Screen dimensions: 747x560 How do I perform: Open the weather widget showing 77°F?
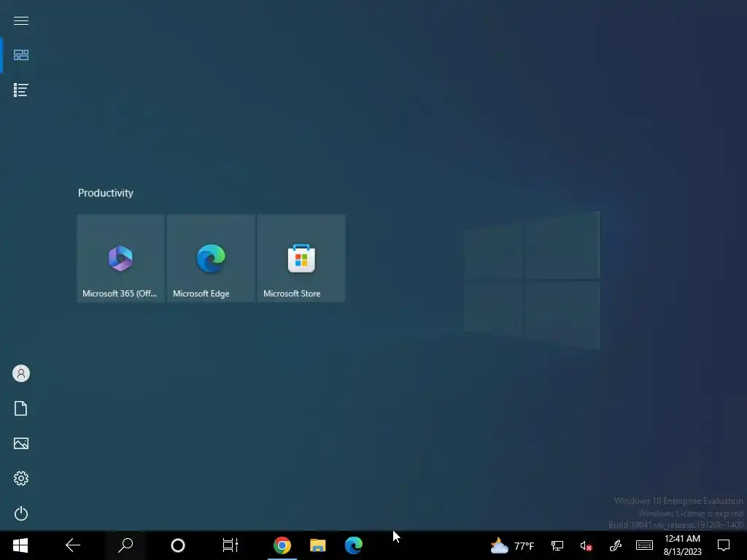(512, 545)
